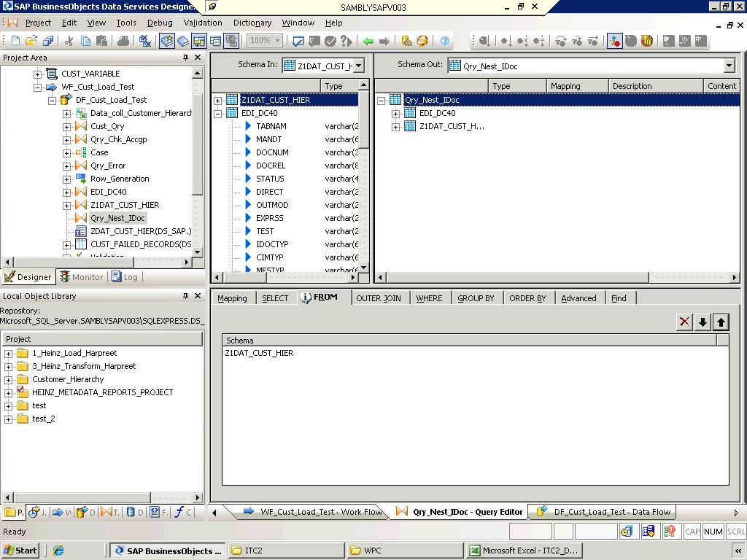Screen dimensions: 747x560
Task: Open the Project menu
Action: pyautogui.click(x=38, y=23)
